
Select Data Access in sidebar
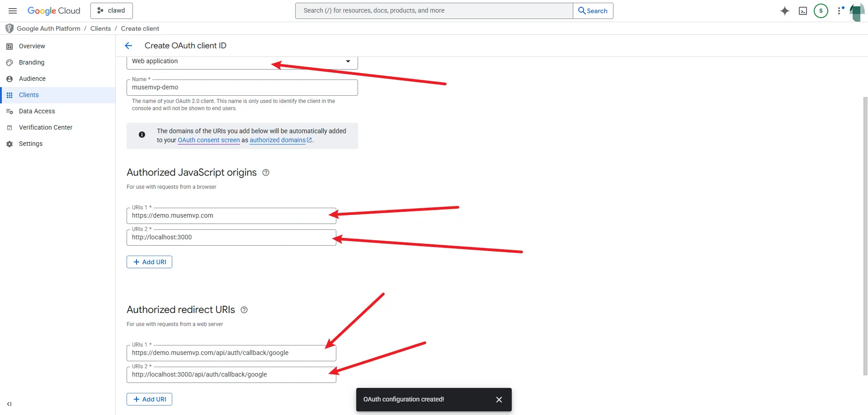click(x=37, y=111)
